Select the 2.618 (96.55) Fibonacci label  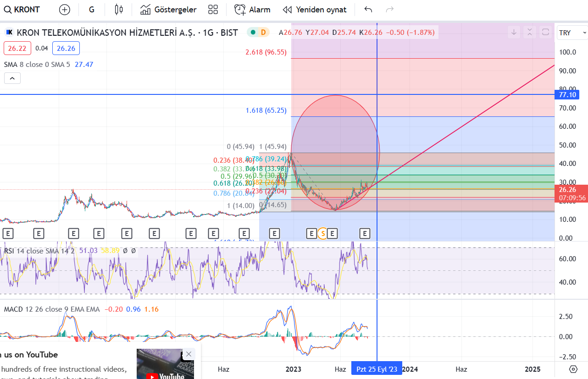(266, 52)
